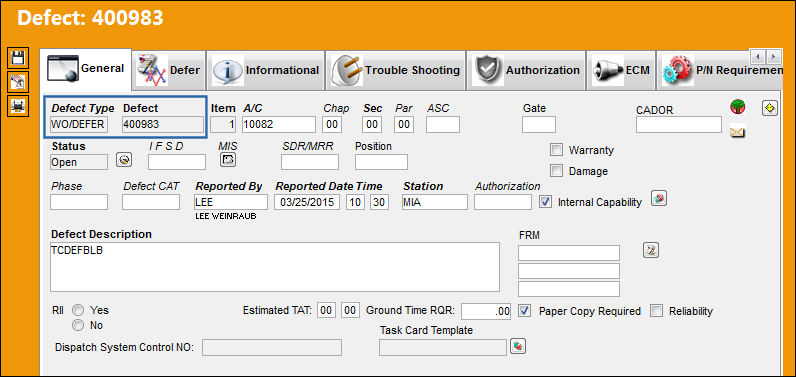
Task: Click the Dispatch System Control NO field
Action: (x=272, y=348)
